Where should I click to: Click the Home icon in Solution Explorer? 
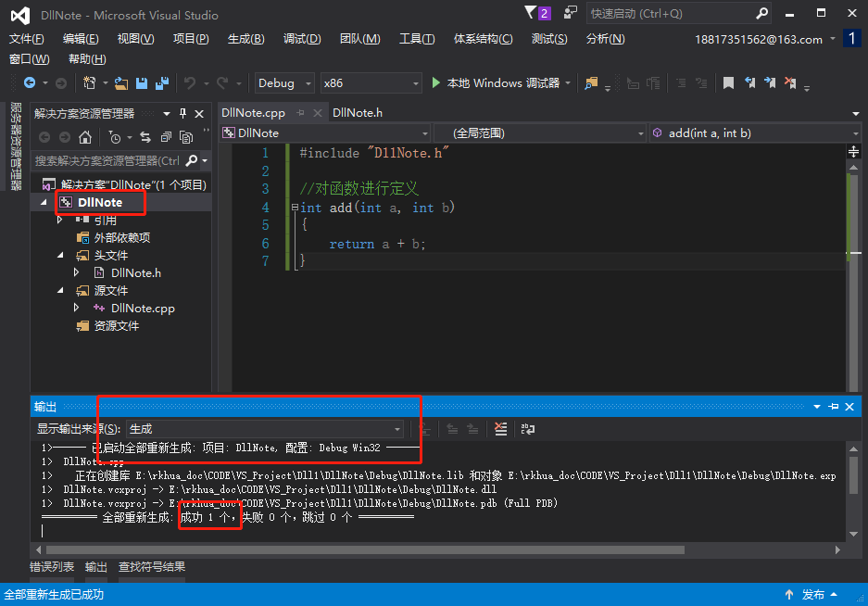pos(84,137)
